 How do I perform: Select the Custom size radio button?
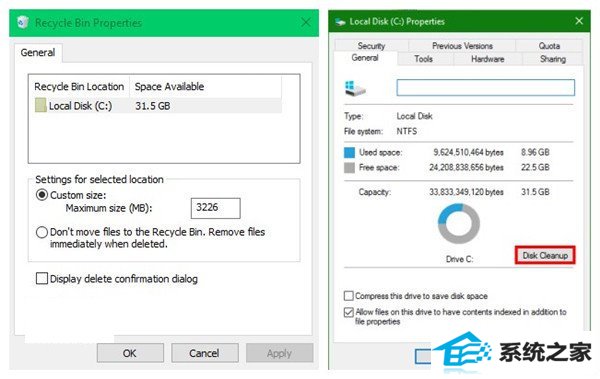[x=42, y=195]
